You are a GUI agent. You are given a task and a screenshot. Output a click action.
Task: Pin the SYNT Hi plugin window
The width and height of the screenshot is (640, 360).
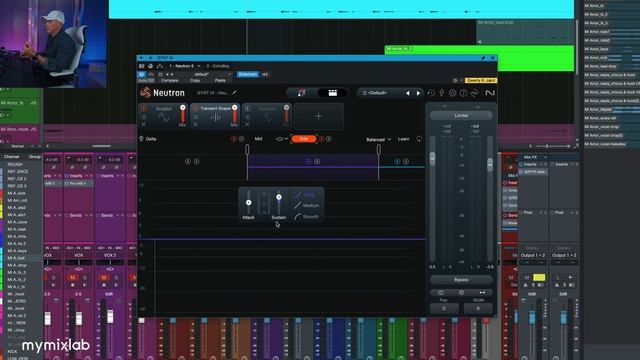click(x=483, y=58)
